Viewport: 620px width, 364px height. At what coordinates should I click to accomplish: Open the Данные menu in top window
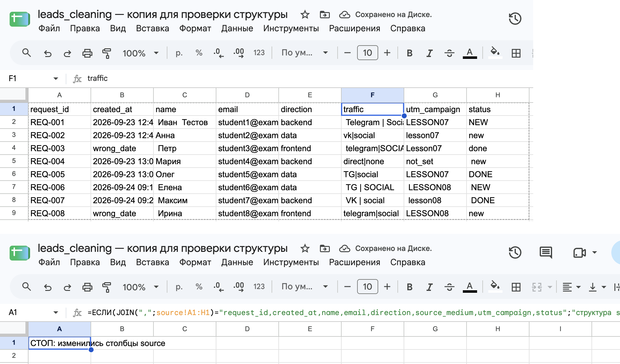tap(237, 29)
